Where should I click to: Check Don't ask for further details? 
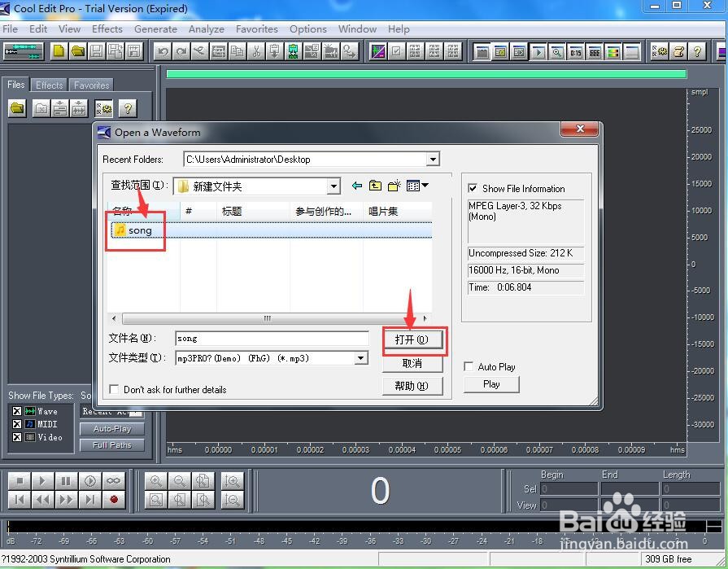coord(113,389)
